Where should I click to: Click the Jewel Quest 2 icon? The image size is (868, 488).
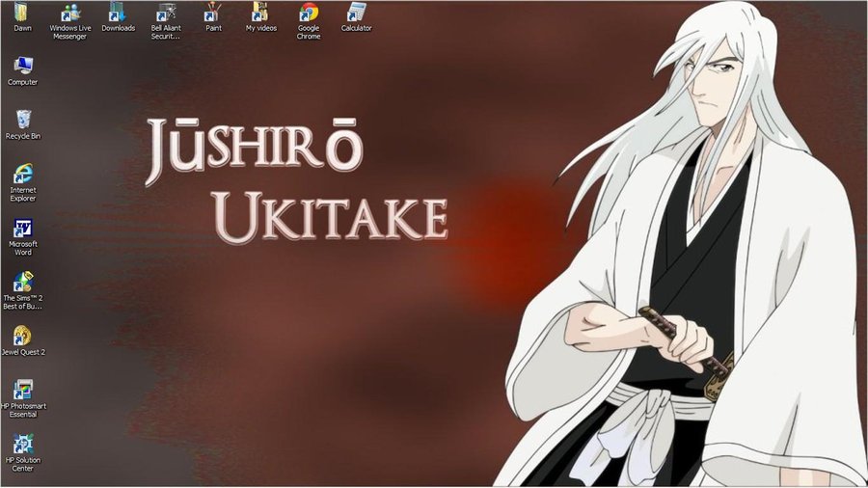click(x=22, y=337)
